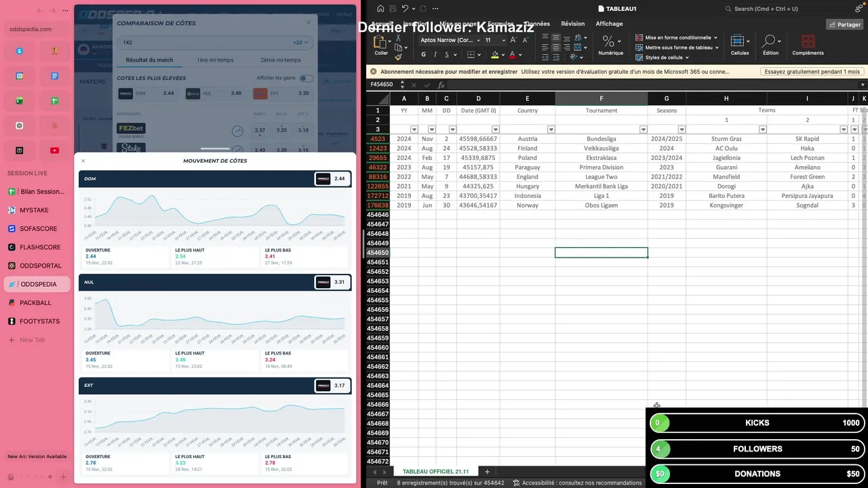Expand Styles de cellule menu
The height and width of the screenshot is (488, 868).
pos(663,58)
